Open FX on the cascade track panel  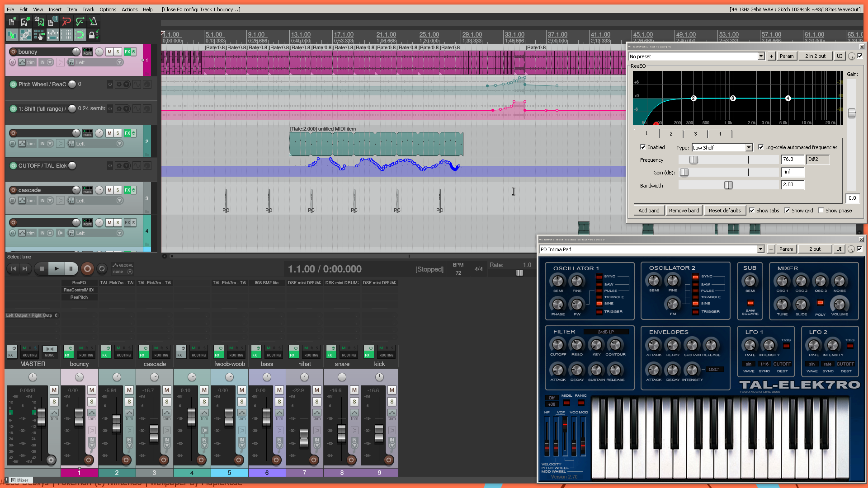tap(127, 190)
